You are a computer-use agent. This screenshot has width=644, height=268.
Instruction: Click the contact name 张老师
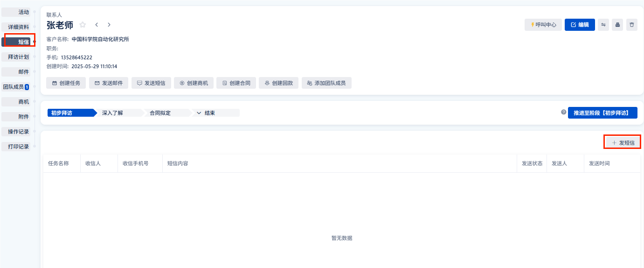pyautogui.click(x=60, y=25)
